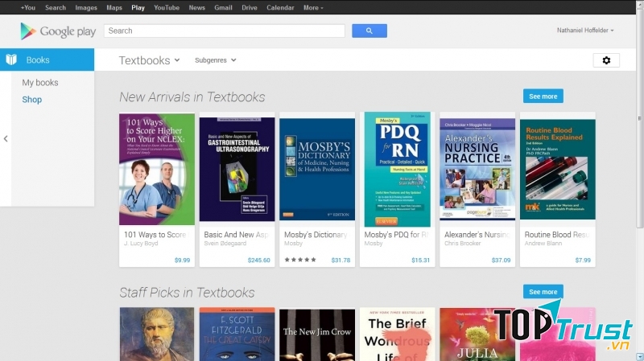This screenshot has width=644, height=361.
Task: Open the philosopher bust book cover
Action: pos(157,334)
